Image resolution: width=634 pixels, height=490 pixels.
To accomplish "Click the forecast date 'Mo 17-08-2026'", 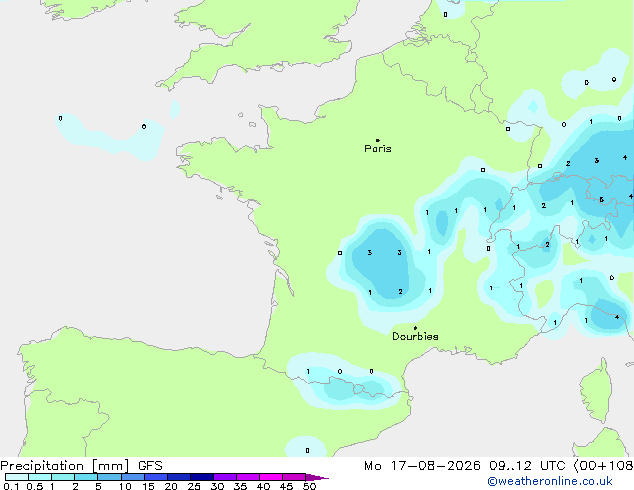I will click(x=422, y=466).
